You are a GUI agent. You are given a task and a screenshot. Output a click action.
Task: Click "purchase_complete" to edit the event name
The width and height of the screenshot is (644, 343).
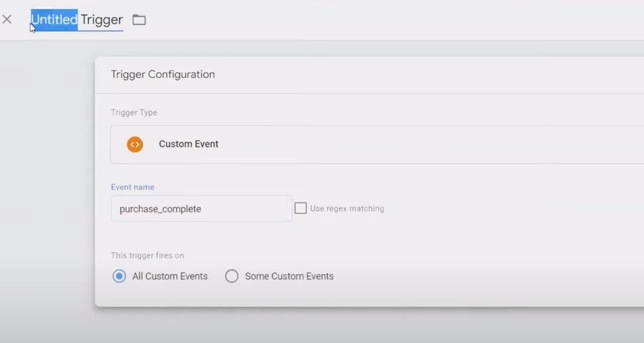tap(160, 209)
